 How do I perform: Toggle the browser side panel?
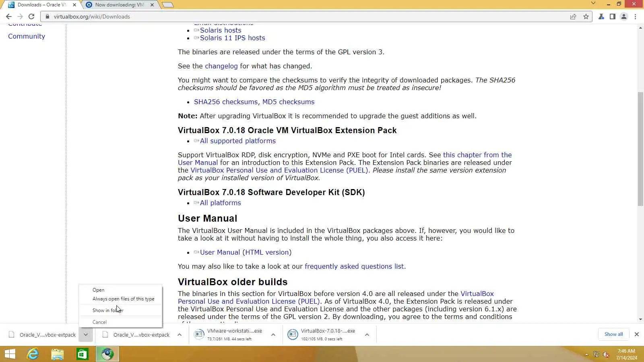pyautogui.click(x=612, y=16)
